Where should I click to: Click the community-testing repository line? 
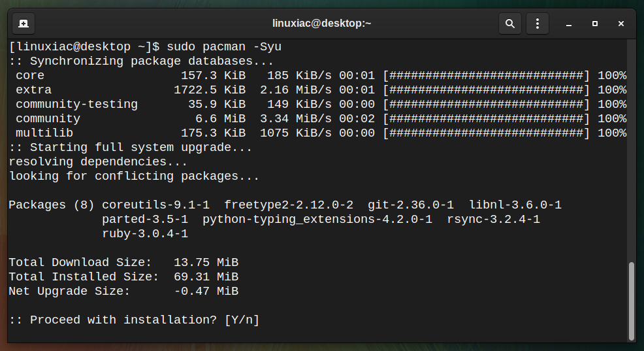click(318, 105)
